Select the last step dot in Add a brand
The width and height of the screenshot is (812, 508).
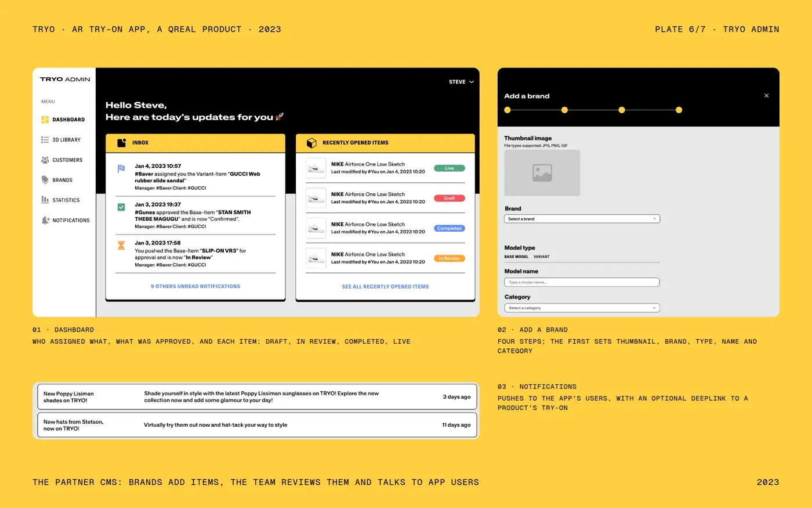(679, 110)
